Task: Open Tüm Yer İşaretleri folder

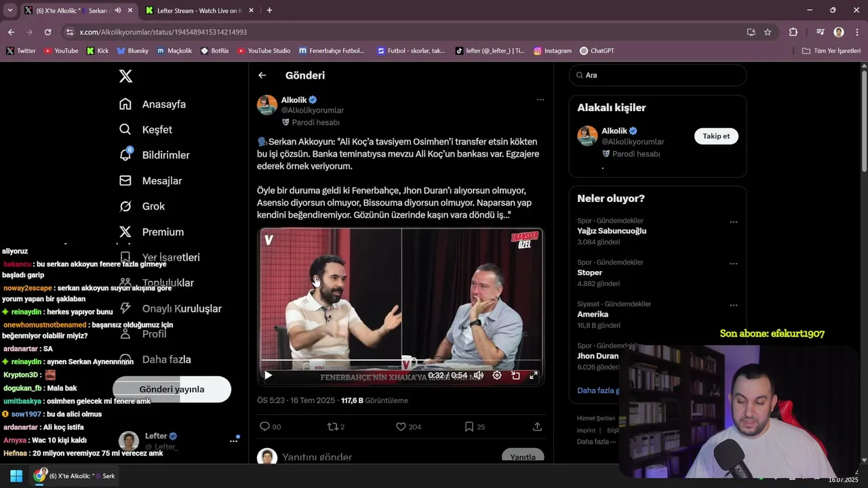Action: coord(831,51)
